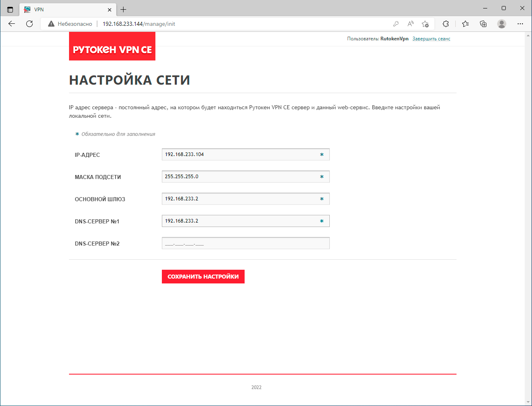
Task: Click the Обязательно для заполнения note
Action: click(x=118, y=134)
